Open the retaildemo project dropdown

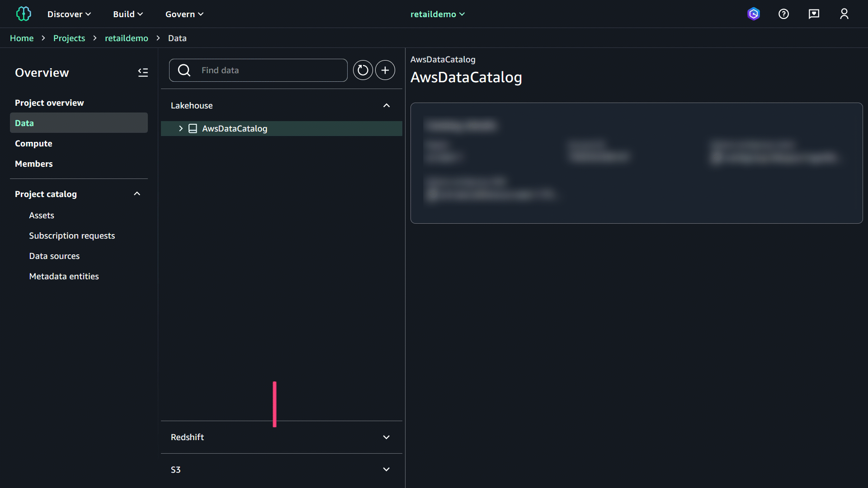click(x=437, y=14)
